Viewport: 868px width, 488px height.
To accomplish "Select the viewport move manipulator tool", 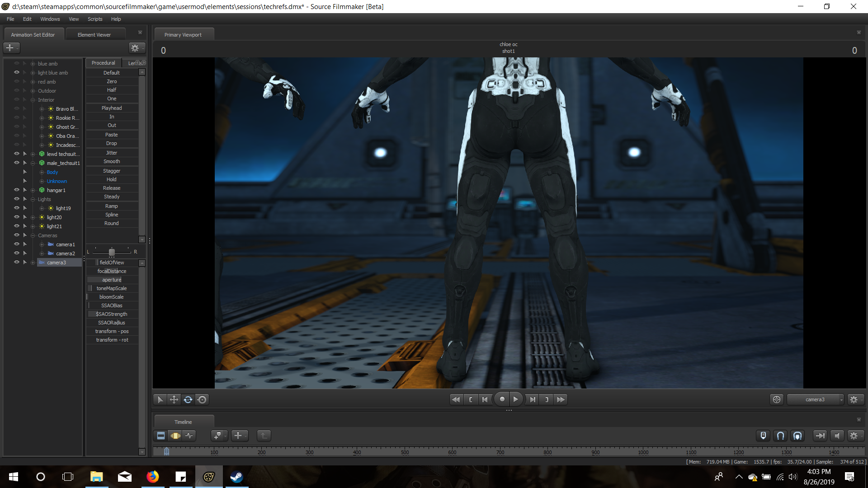I will click(174, 399).
